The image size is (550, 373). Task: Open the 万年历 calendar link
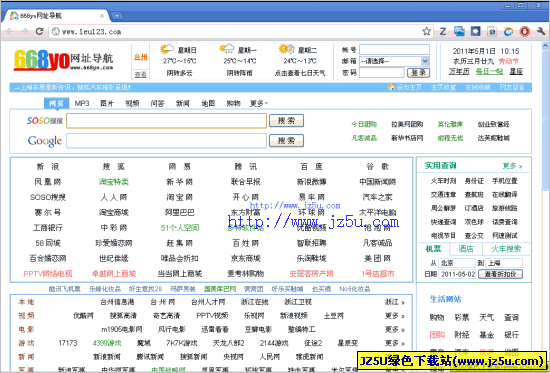459,71
